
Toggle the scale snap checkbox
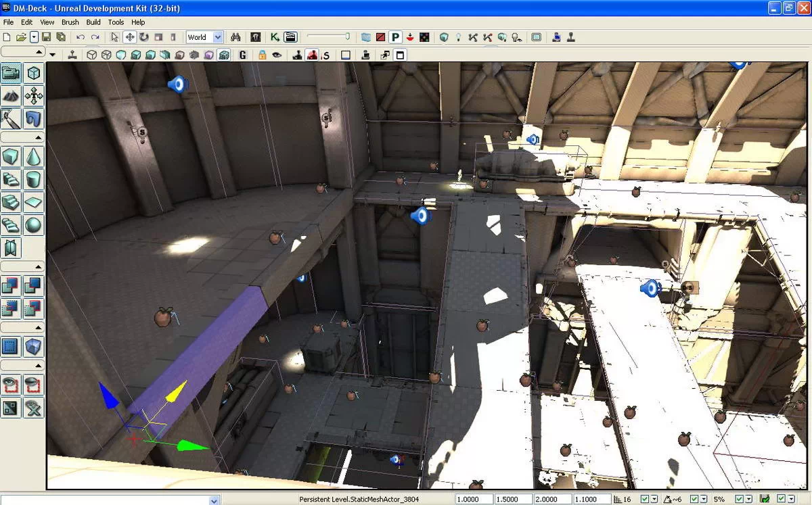coord(739,499)
